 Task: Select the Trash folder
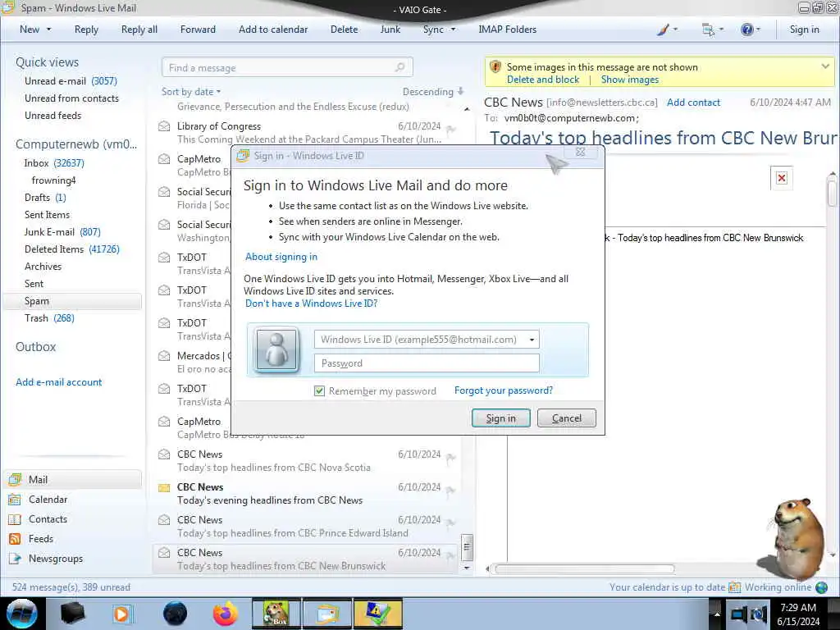(48, 318)
